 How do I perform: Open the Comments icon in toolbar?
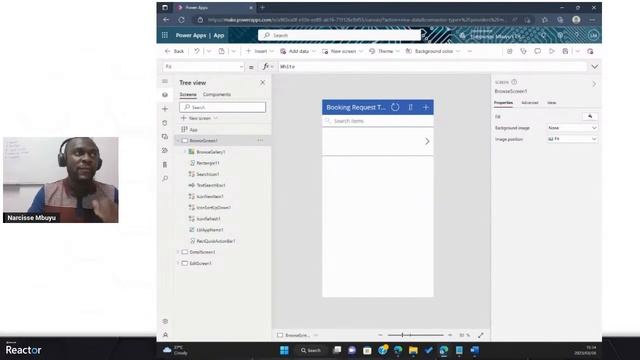[x=537, y=51]
